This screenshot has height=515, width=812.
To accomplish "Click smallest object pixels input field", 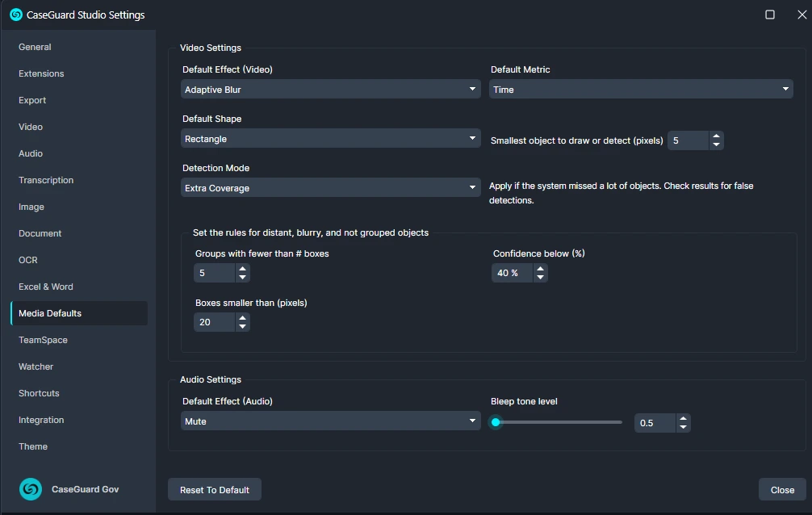I will tap(689, 140).
